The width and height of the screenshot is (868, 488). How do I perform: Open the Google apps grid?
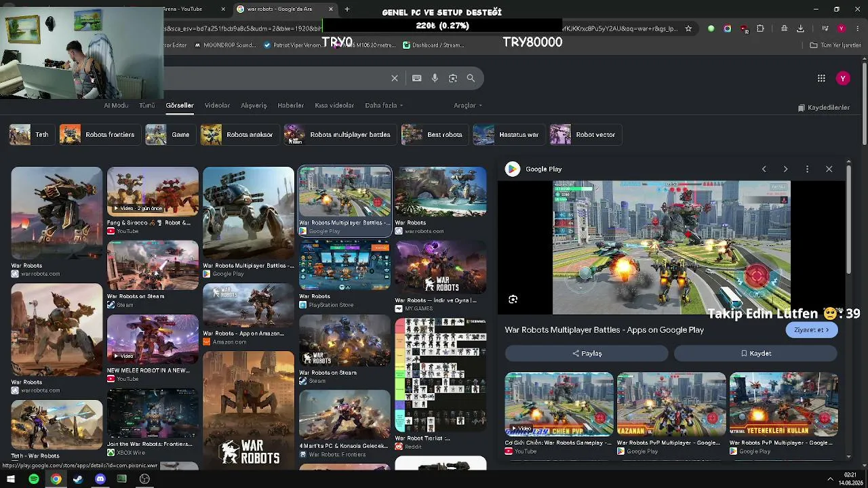tap(821, 78)
